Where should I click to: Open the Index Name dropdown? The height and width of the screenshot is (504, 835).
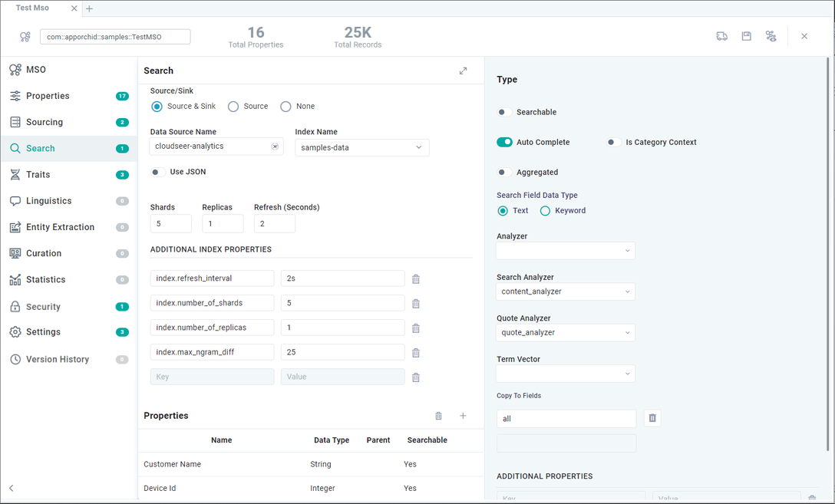361,147
